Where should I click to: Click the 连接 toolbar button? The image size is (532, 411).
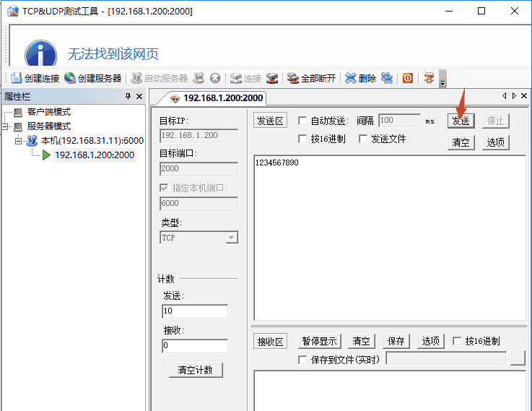point(245,79)
